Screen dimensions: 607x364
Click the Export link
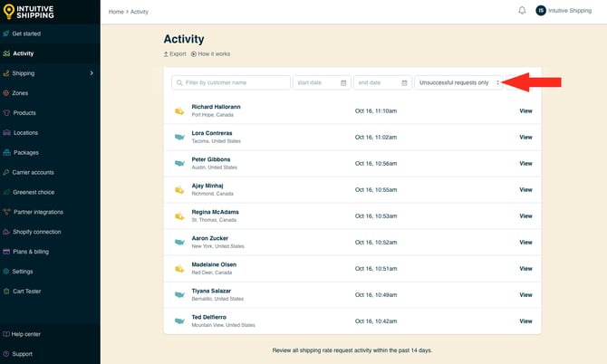point(175,54)
